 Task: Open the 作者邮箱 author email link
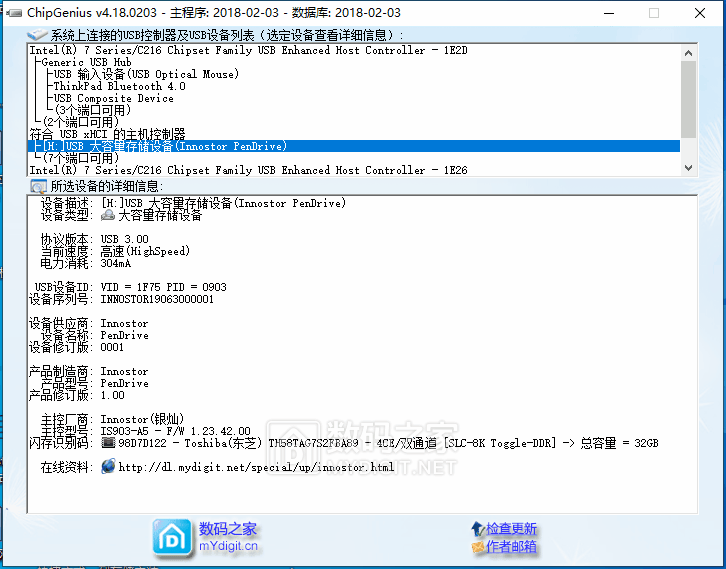[x=511, y=547]
